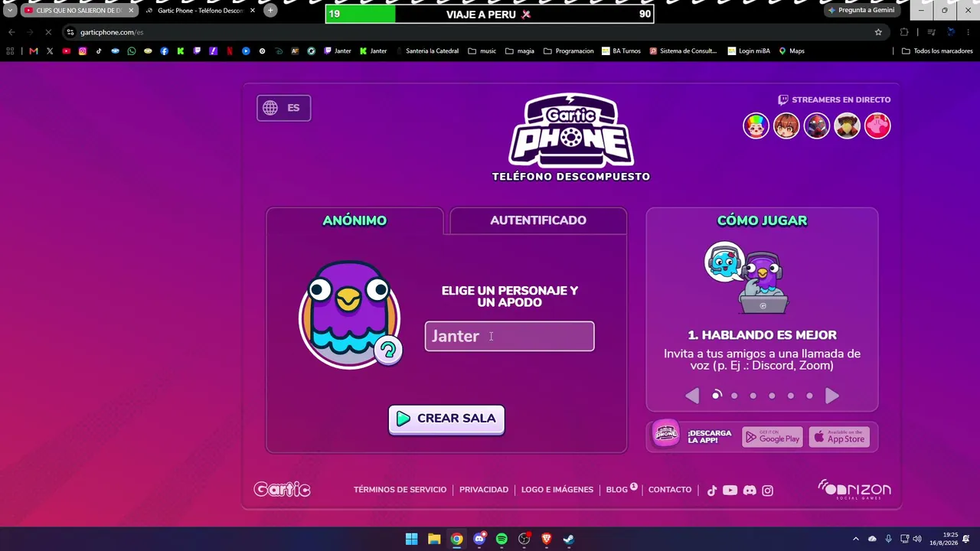Open the pink Kirby-like streamer avatar
The width and height of the screenshot is (980, 551).
(x=877, y=126)
